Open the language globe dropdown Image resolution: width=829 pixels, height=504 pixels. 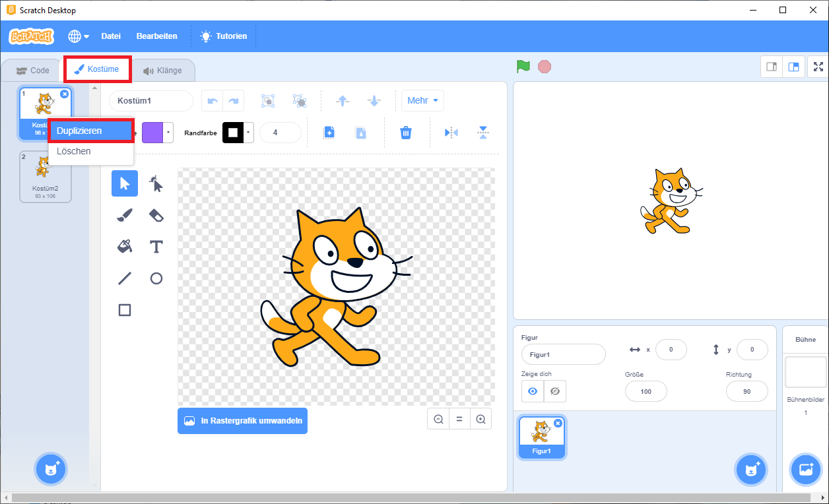pyautogui.click(x=79, y=36)
